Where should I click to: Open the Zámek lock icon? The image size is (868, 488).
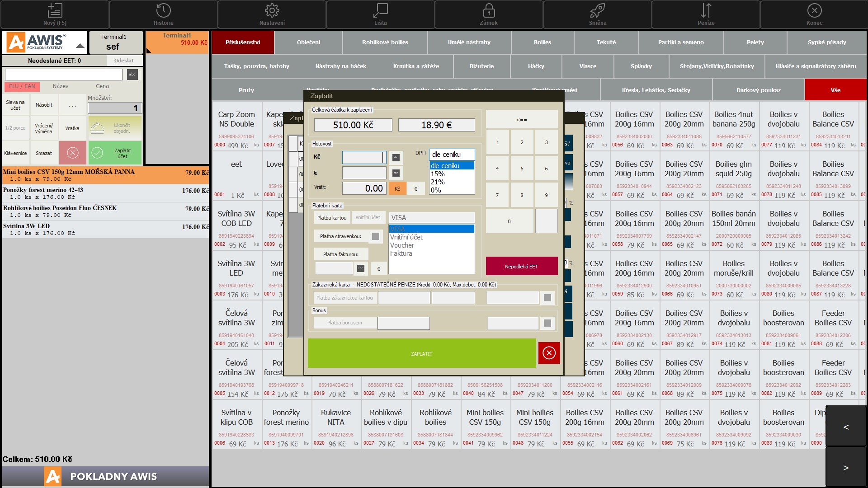489,11
